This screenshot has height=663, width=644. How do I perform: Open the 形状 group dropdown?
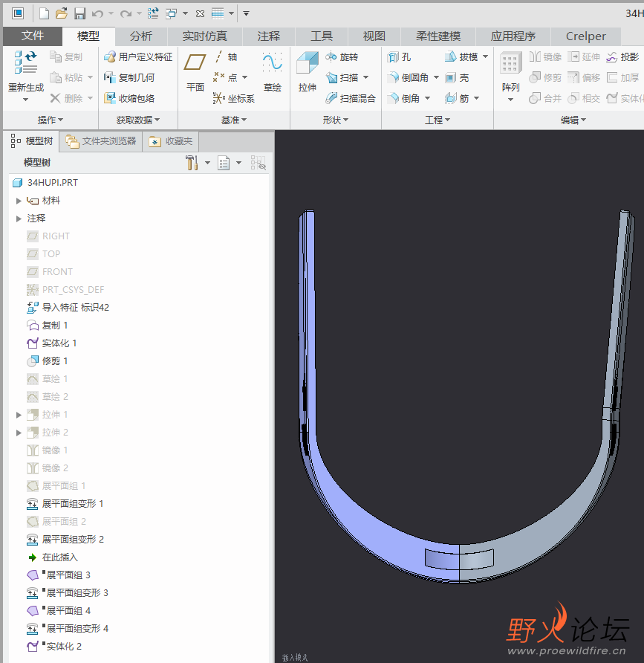[336, 120]
